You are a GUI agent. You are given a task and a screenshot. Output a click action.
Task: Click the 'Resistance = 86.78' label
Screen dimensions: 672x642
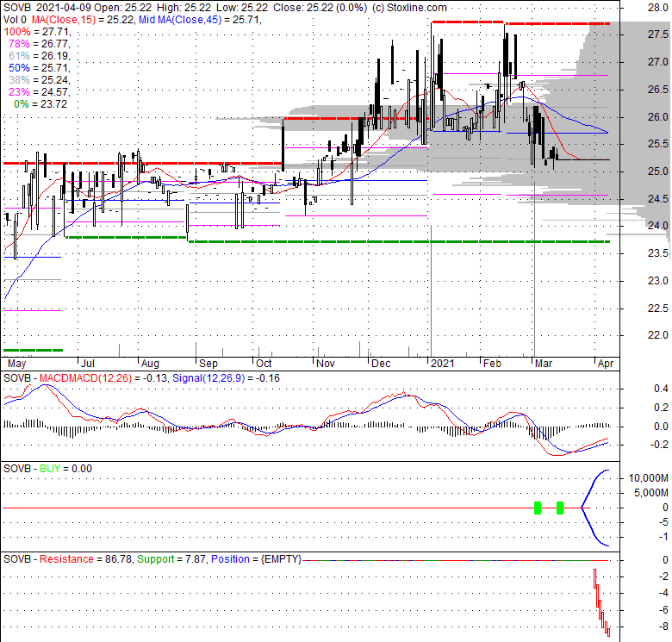tap(85, 559)
